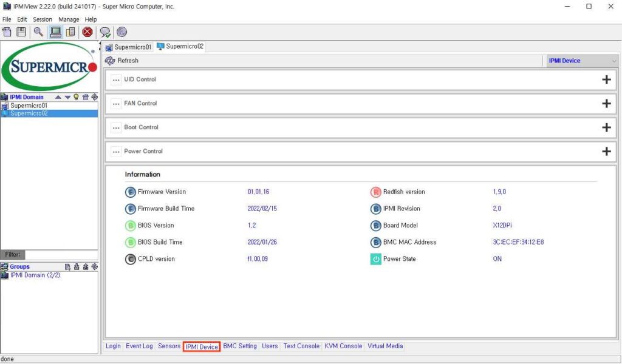Click firmware version value 01.01.16
Screen dimensions: 622x364
click(x=258, y=192)
